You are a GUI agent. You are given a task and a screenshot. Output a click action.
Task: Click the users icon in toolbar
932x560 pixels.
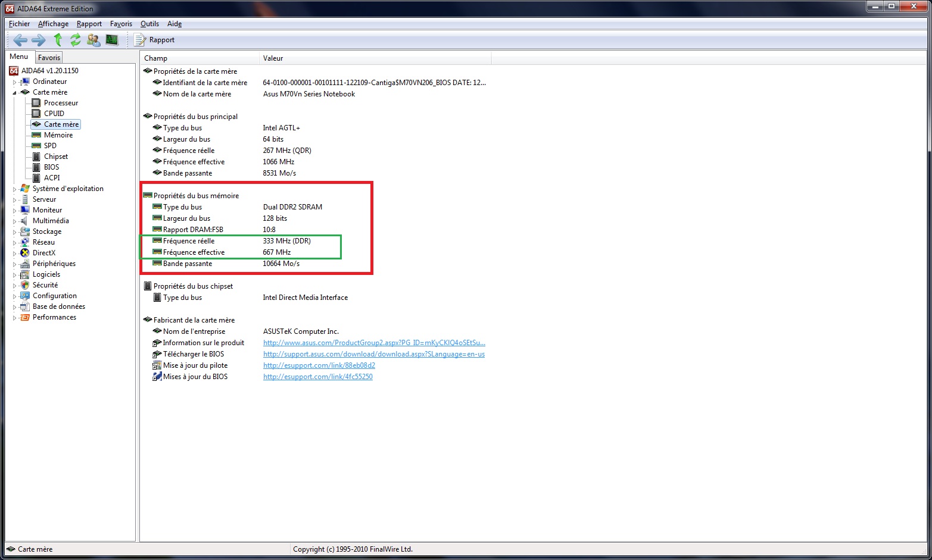point(93,40)
